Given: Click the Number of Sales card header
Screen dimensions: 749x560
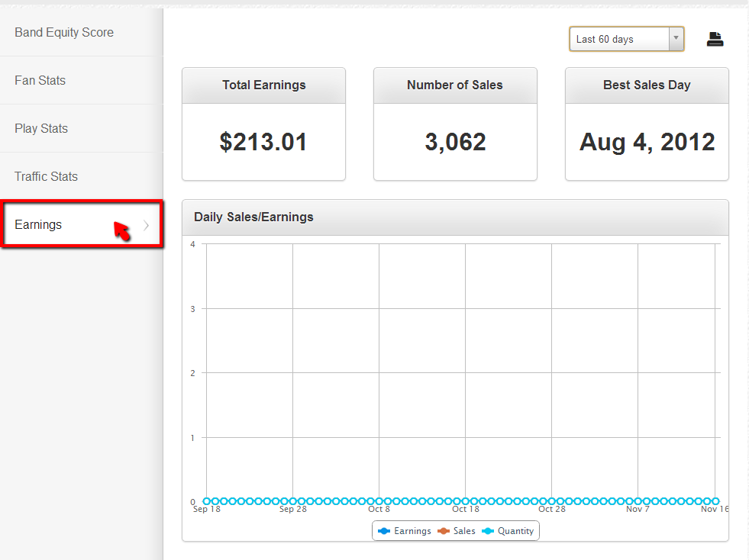Looking at the screenshot, I should (455, 85).
